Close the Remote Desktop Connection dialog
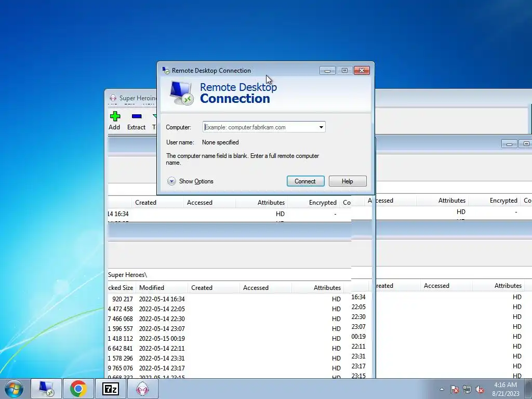 (x=362, y=71)
